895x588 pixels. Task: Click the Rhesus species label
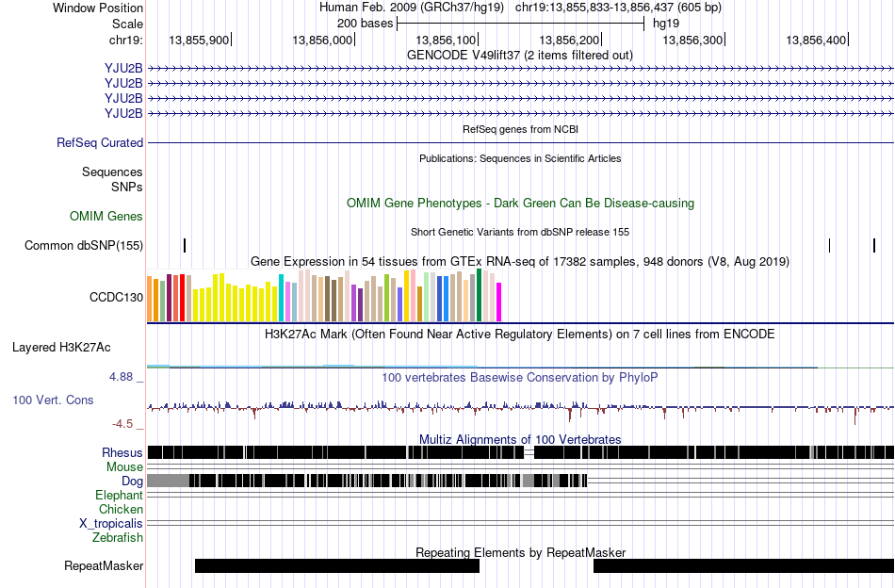point(122,452)
